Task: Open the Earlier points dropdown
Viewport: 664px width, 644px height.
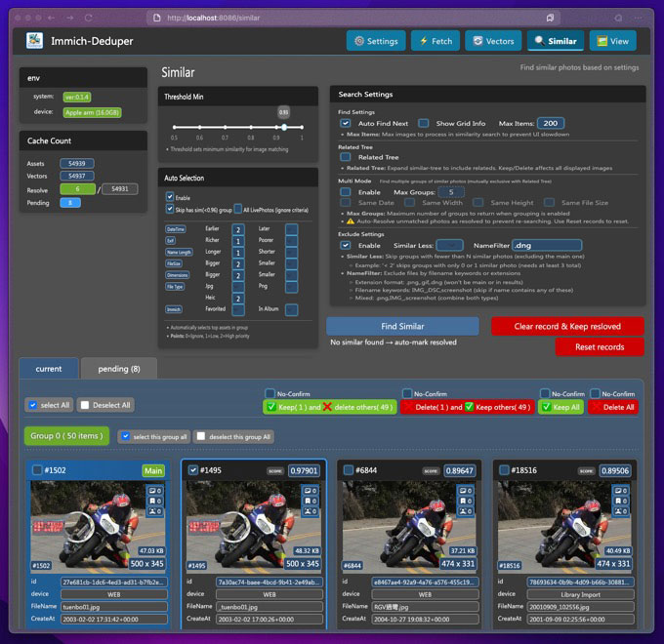Action: tap(238, 229)
